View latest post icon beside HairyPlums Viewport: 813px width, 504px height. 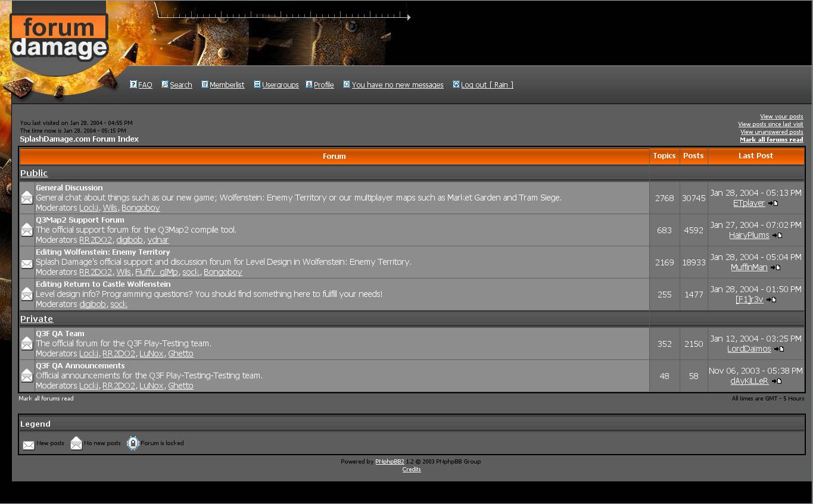[777, 236]
